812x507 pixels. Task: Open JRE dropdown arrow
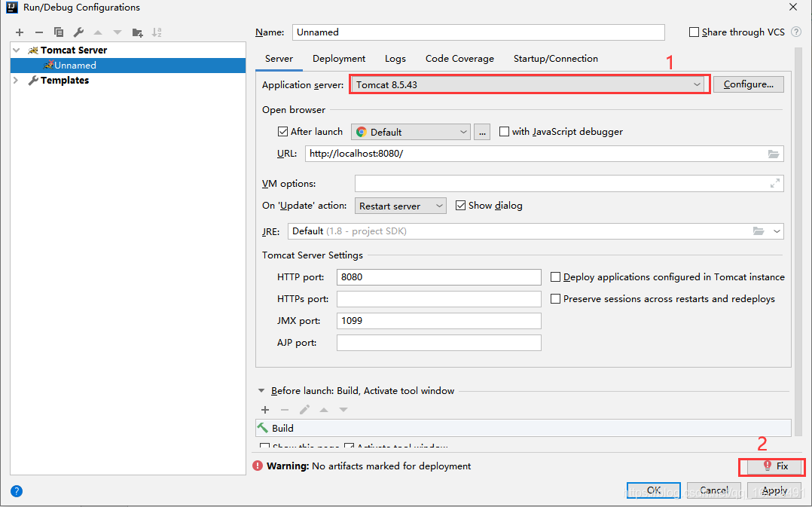[777, 231]
